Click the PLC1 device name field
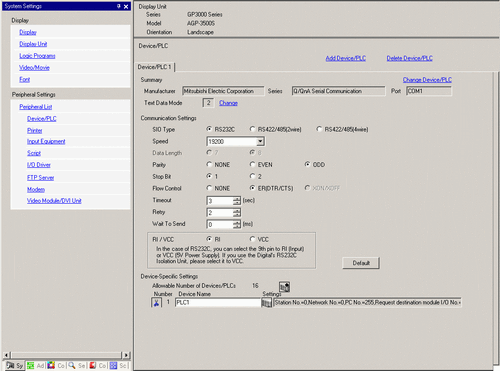Image resolution: width=500 pixels, height=371 pixels. click(218, 303)
